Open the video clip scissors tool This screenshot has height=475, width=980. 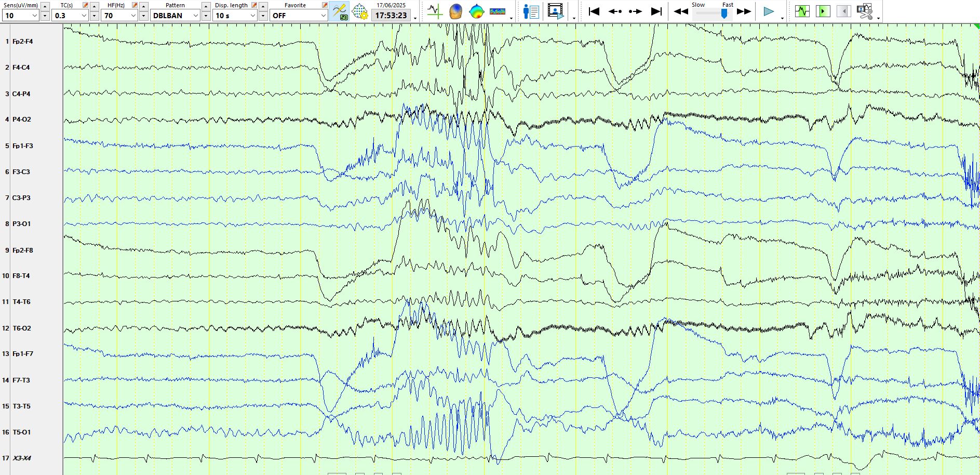[x=865, y=11]
